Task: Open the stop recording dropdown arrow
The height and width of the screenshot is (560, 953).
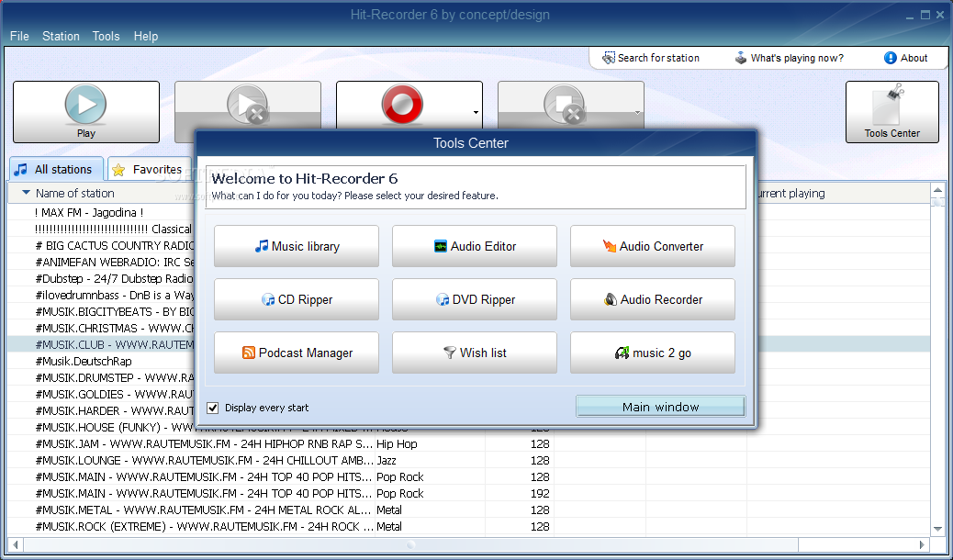Action: 637,112
